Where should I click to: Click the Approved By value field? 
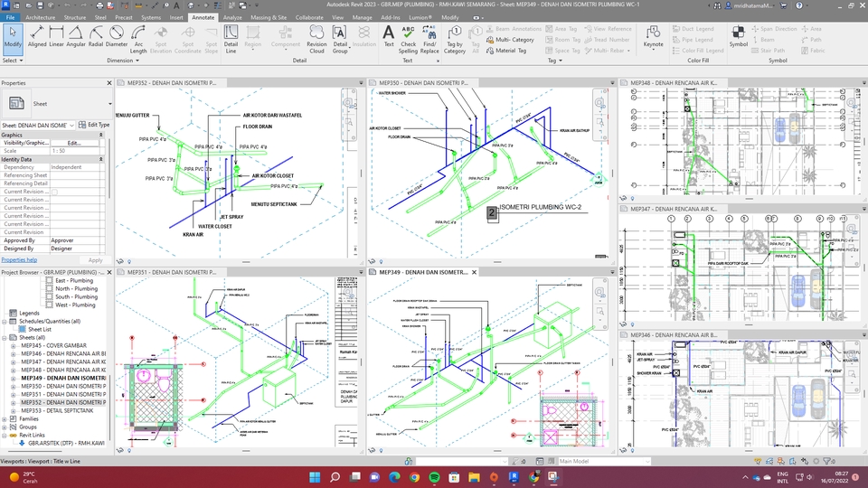click(x=77, y=240)
